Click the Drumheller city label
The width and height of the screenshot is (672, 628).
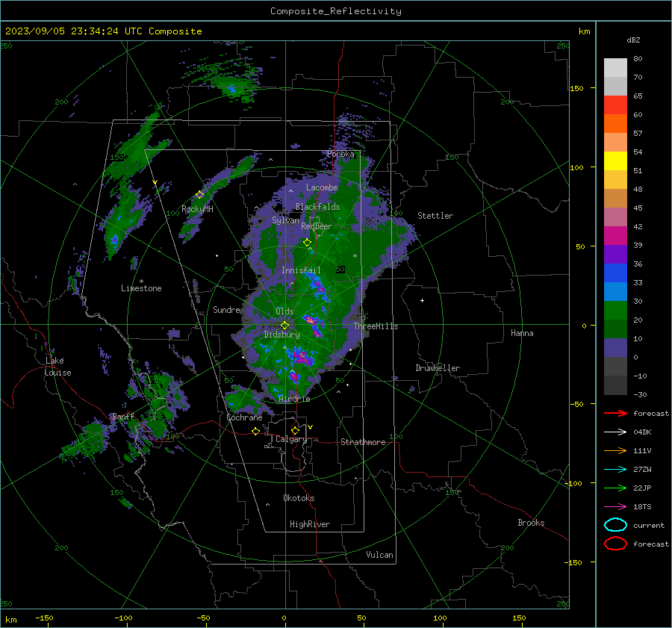coord(438,368)
